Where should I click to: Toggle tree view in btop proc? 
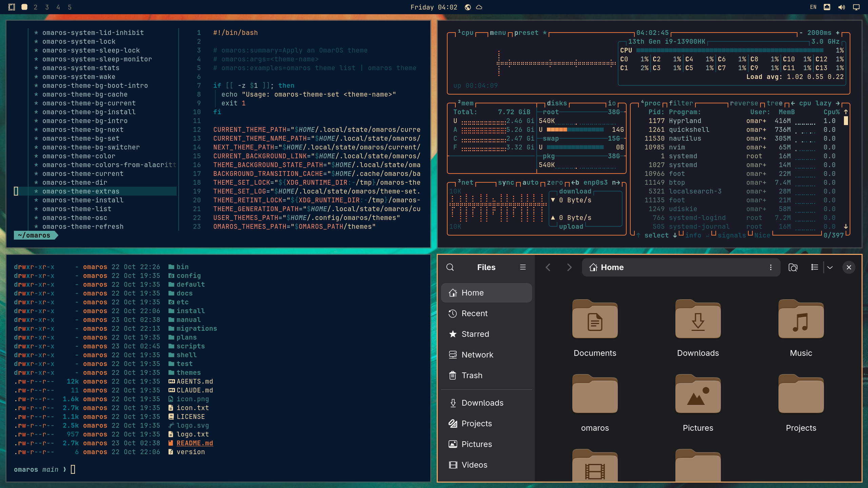pyautogui.click(x=774, y=103)
